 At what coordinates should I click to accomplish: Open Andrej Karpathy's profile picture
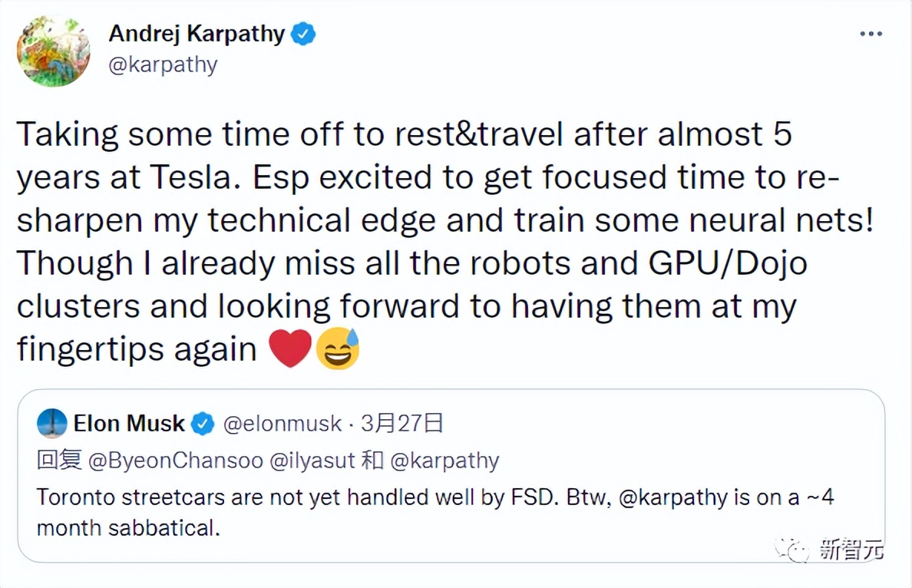pyautogui.click(x=52, y=50)
